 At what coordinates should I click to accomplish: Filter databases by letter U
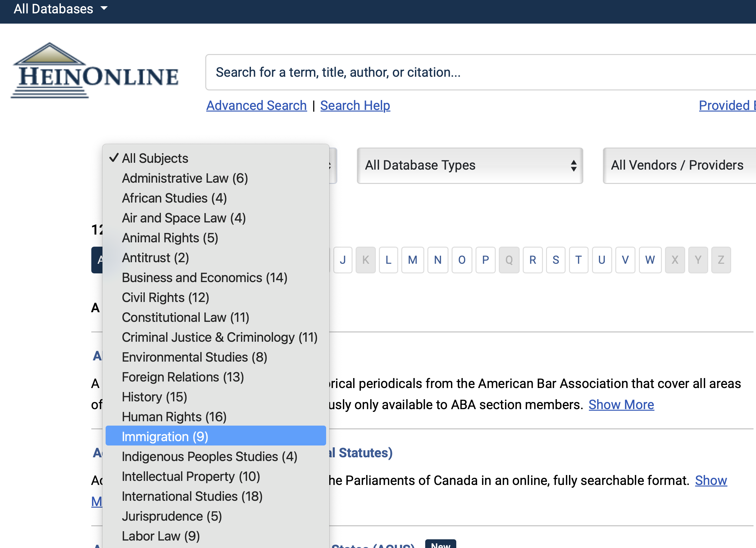point(602,260)
